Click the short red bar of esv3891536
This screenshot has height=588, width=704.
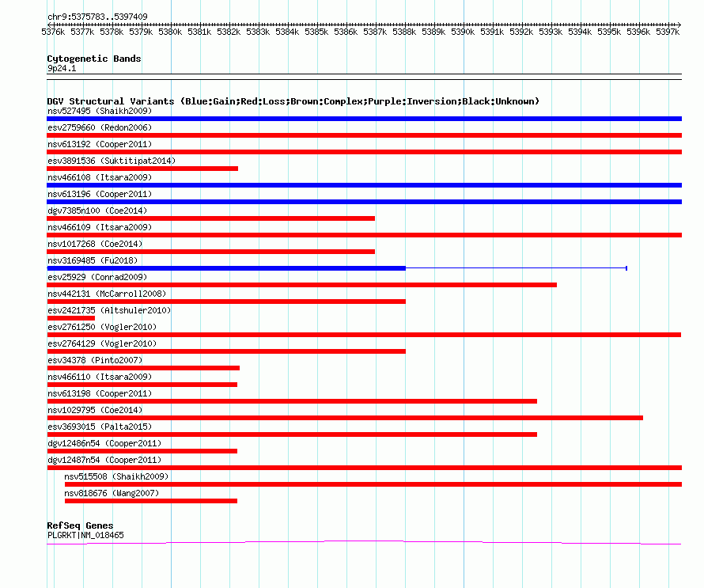[142, 169]
